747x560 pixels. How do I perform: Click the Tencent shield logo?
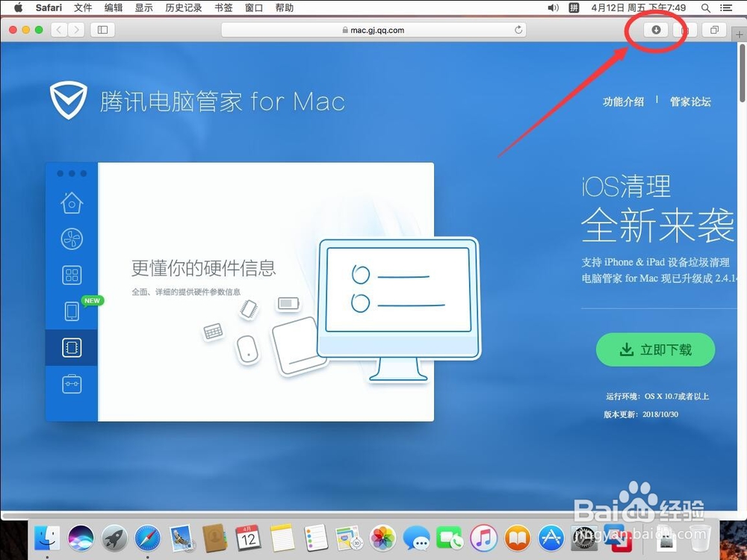point(69,101)
